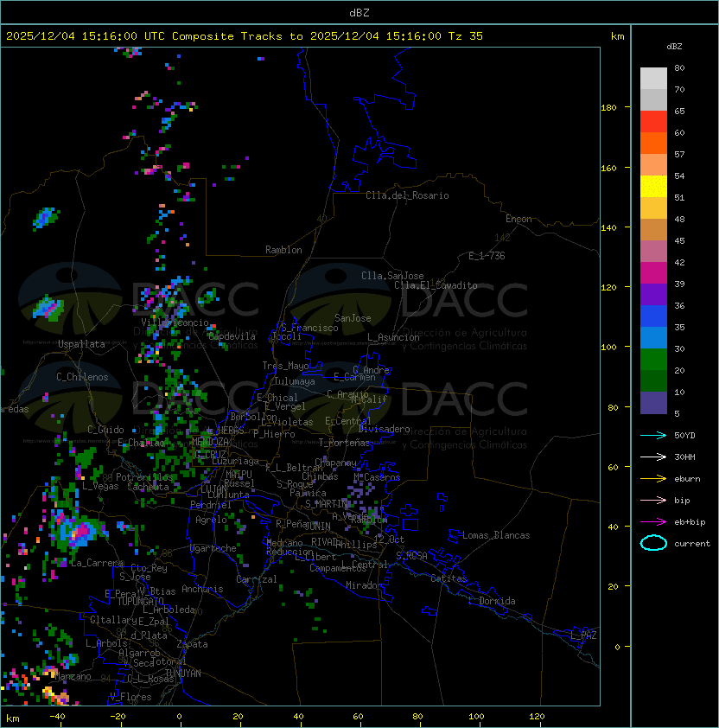
Task: Click the 'V_Flores' map label
Action: [x=130, y=697]
